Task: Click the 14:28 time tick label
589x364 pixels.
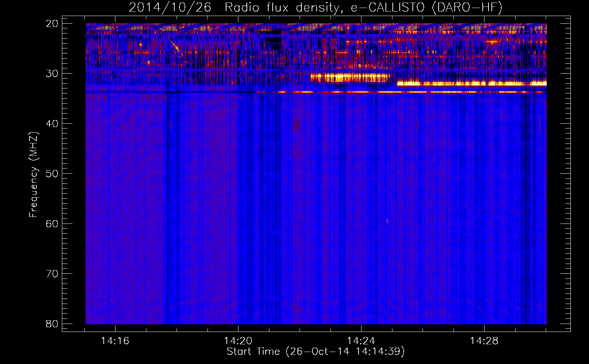Action: pos(484,341)
